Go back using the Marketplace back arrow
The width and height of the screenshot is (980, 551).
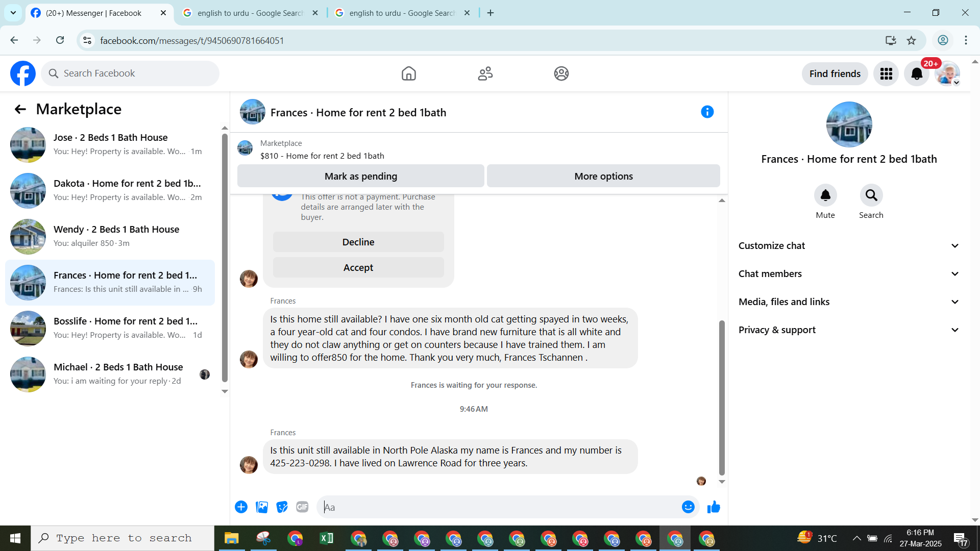pyautogui.click(x=20, y=109)
